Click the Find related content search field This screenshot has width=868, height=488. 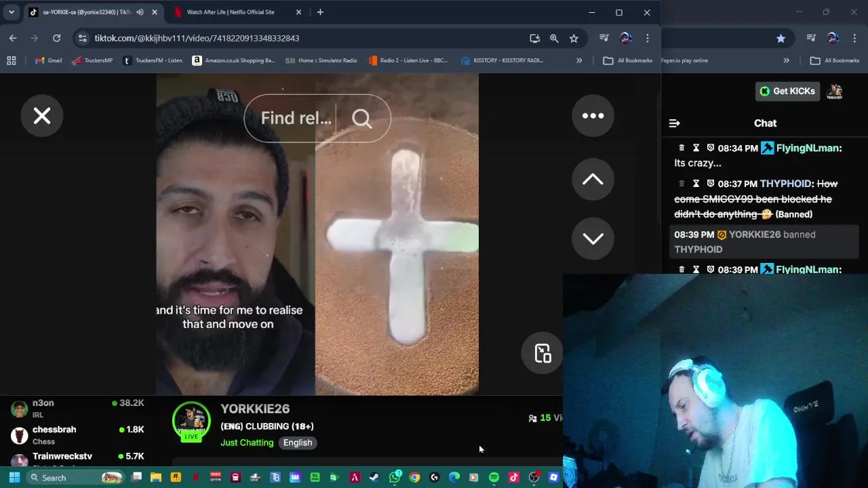click(296, 118)
